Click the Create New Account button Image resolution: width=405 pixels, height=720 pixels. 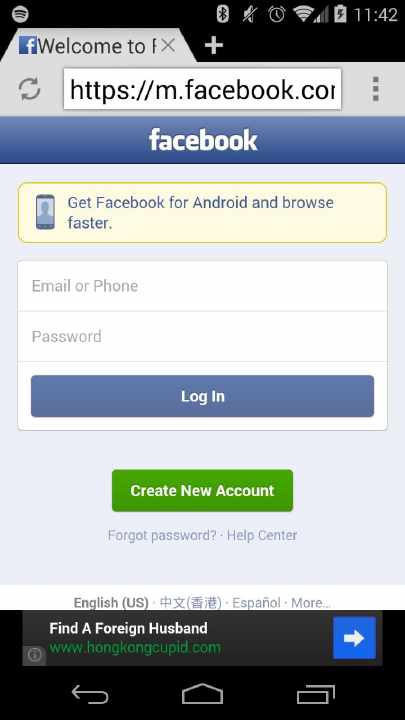click(x=202, y=490)
